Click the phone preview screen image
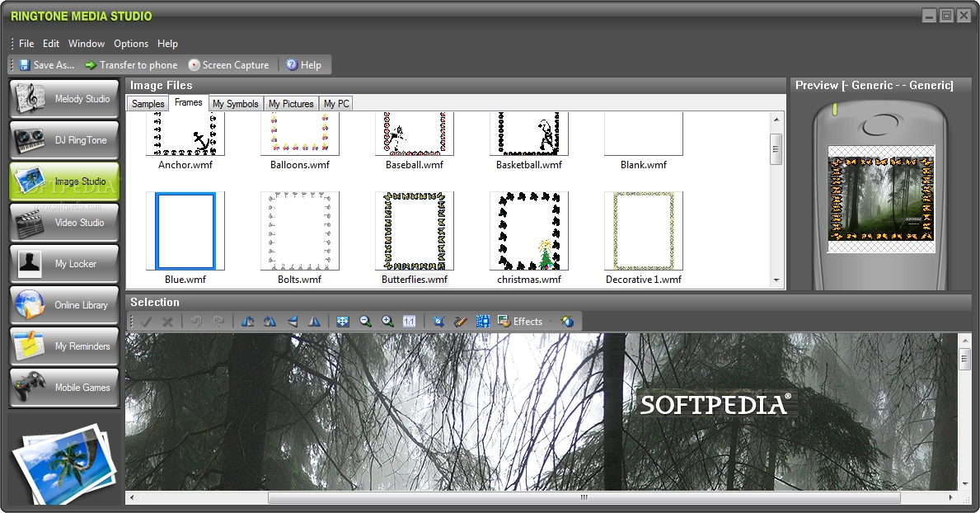The height and width of the screenshot is (513, 980). [881, 199]
